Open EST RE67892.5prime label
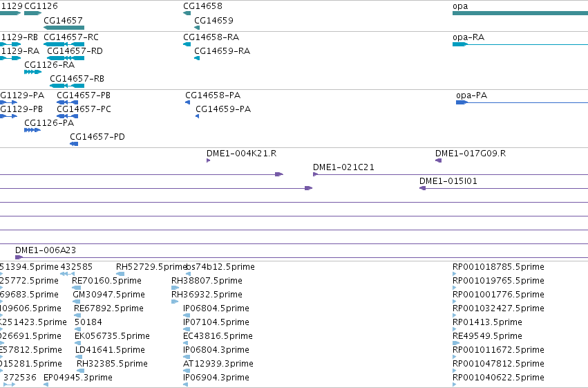The width and height of the screenshot is (588, 388). coord(108,308)
